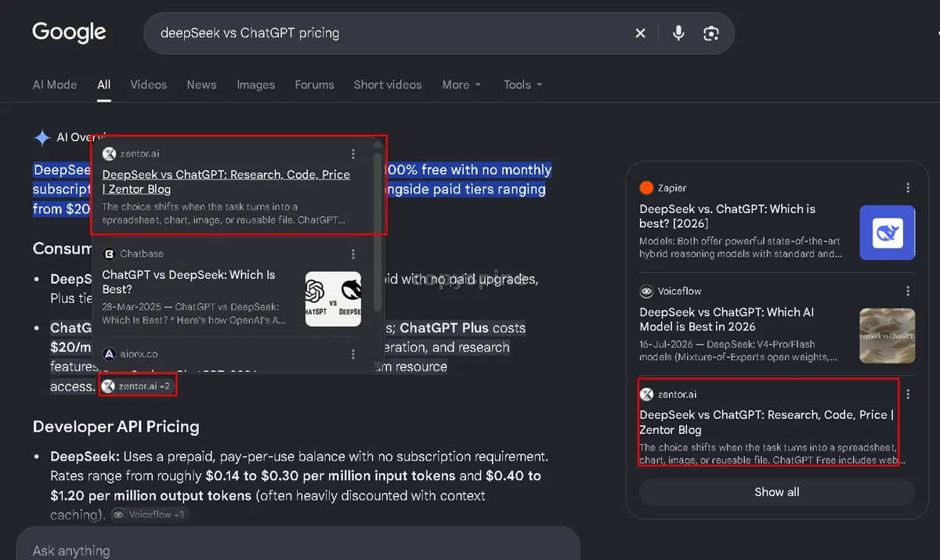Click the zentor.ai favicon in popup

click(x=109, y=154)
